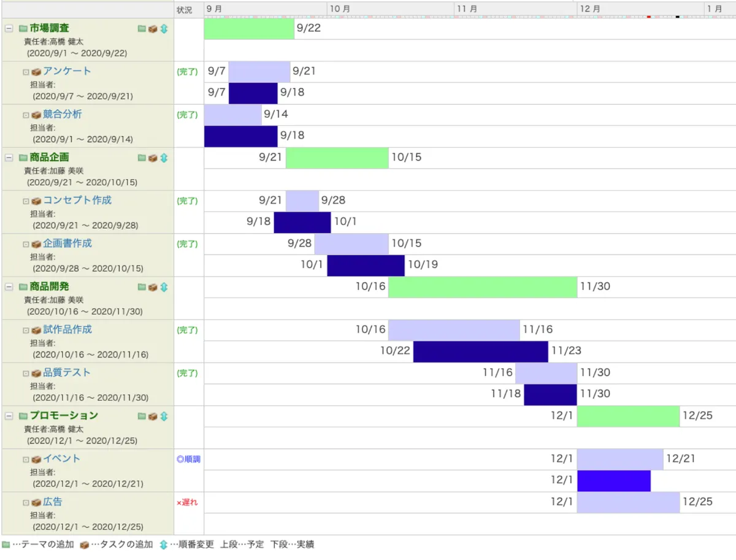Screen dimensions: 736x560
Task: Collapse the 商品企画 theme
Action: (9, 158)
